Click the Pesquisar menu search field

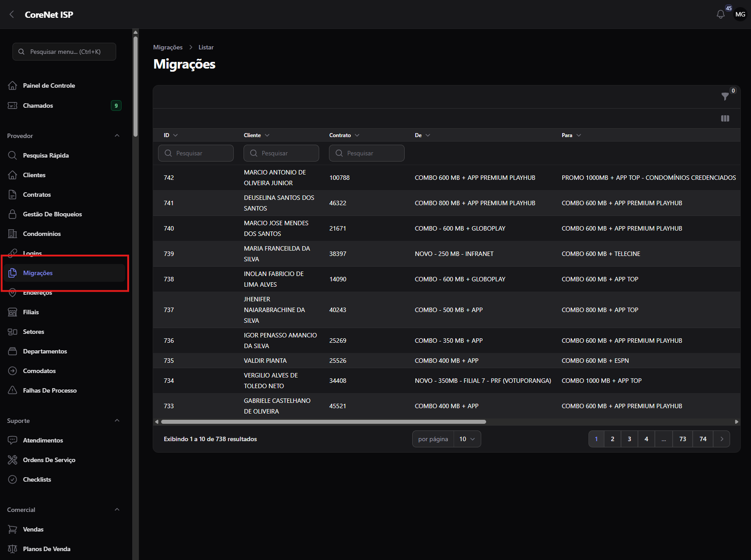[x=64, y=52]
